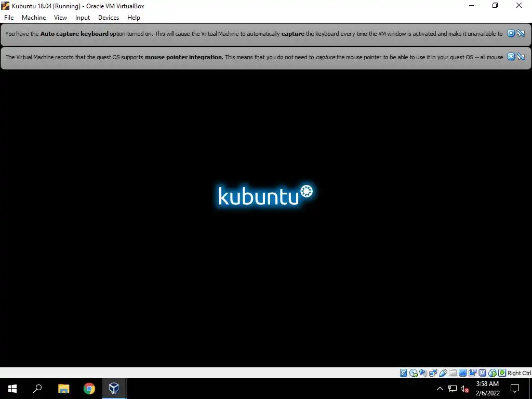Image resolution: width=532 pixels, height=399 pixels.
Task: Click the VirtualBox taskbar button
Action: tap(114, 389)
